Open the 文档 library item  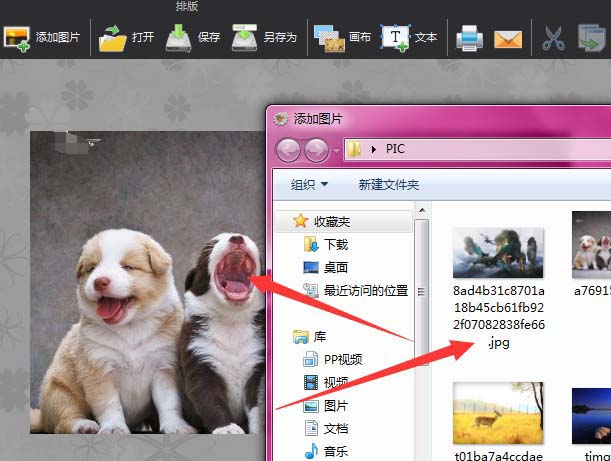tap(326, 429)
